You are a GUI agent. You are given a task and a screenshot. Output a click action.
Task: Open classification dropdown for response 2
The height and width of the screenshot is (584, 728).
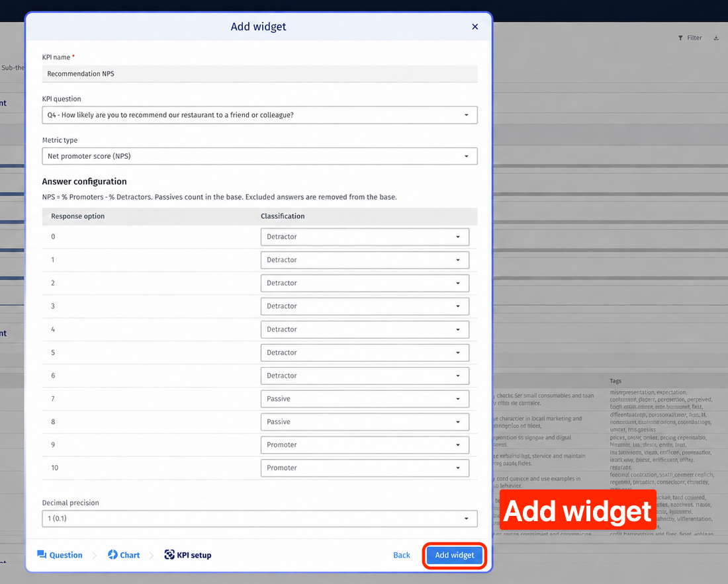[x=365, y=283]
